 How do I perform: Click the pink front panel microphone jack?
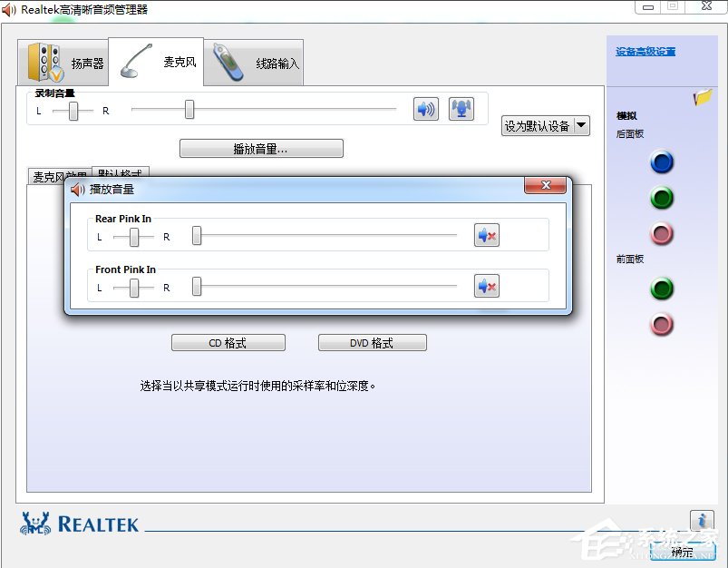pos(662,325)
